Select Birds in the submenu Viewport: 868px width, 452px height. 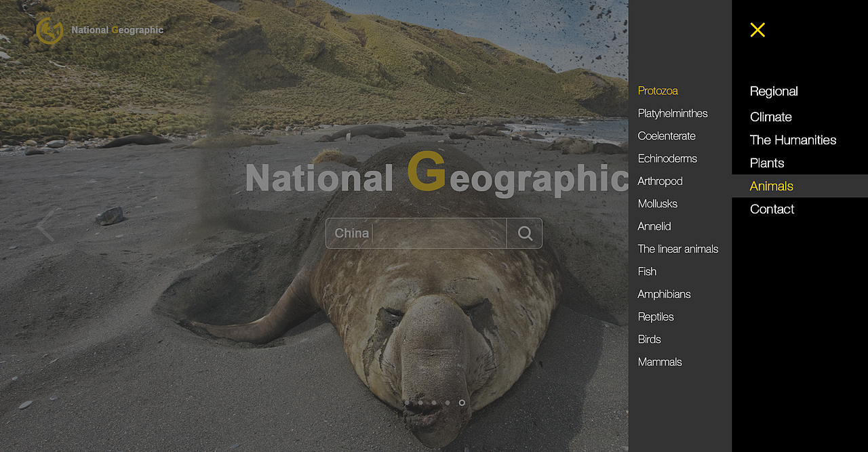(x=649, y=339)
